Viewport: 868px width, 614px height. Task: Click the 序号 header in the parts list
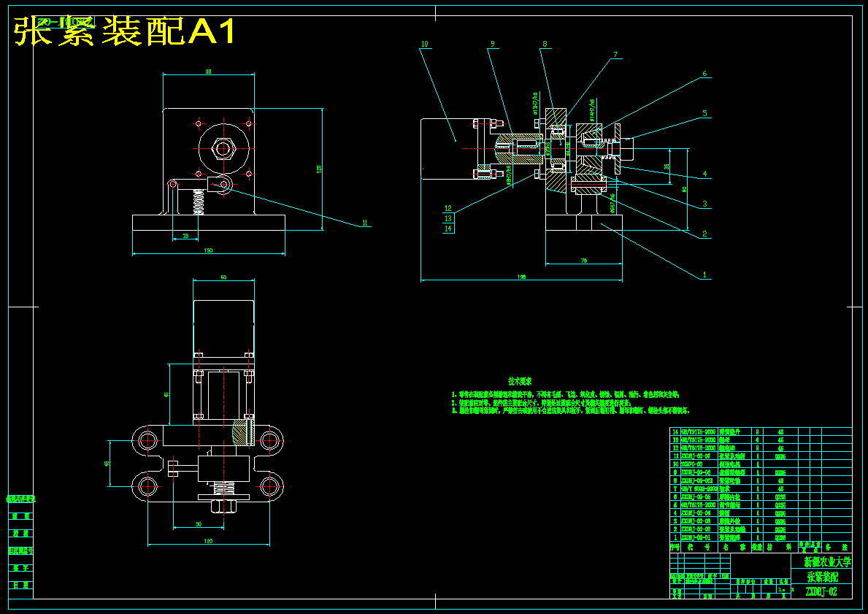tap(675, 547)
